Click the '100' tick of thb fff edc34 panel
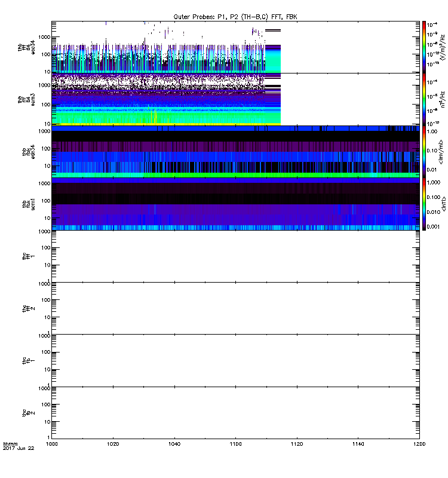The height and width of the screenshot is (478, 448). pyautogui.click(x=46, y=54)
